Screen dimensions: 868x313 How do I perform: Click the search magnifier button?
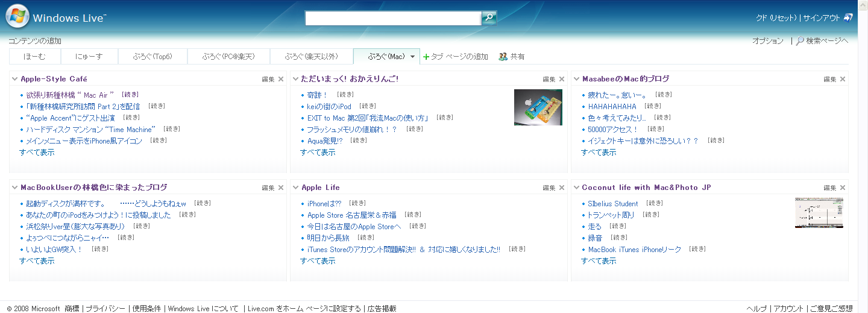point(489,18)
